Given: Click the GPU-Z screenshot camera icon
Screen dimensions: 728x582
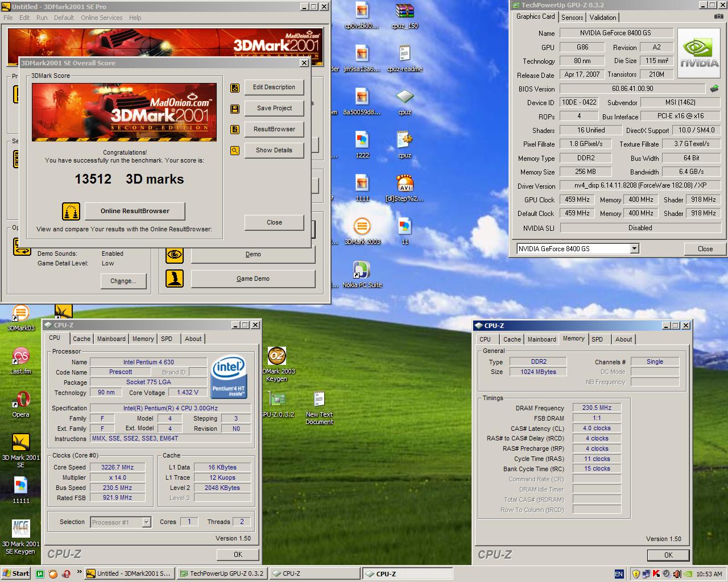Looking at the screenshot, I should click(718, 17).
